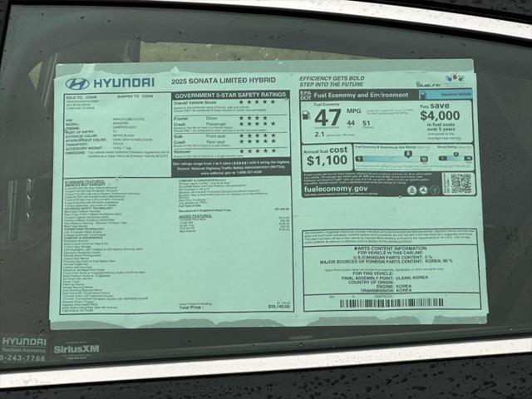Click the fuel pump icon beside 47

click(x=306, y=115)
